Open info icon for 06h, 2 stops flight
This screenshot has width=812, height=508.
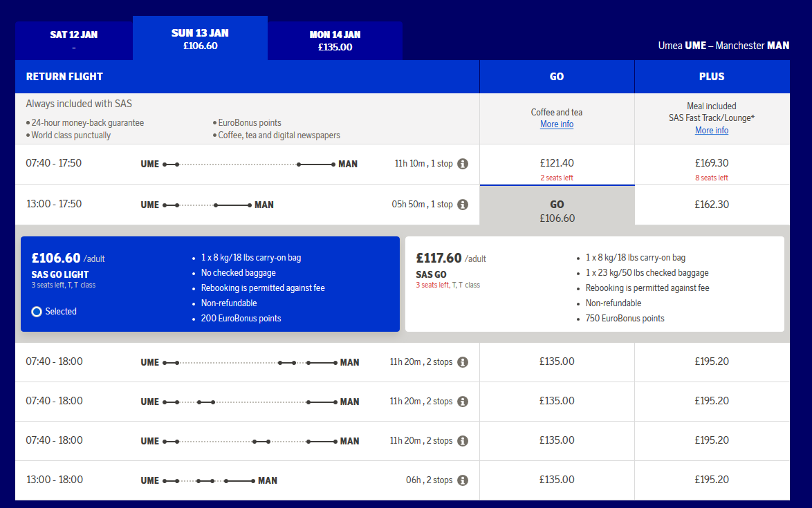point(463,480)
